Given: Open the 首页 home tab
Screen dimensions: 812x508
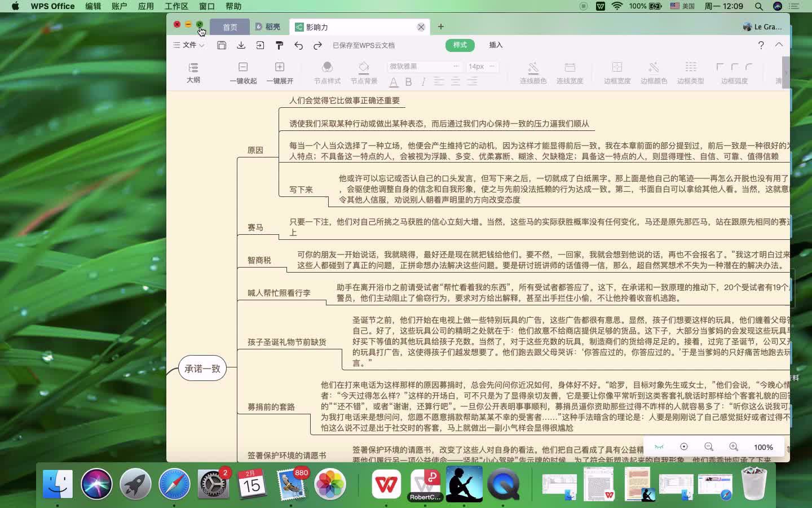Looking at the screenshot, I should pos(230,27).
